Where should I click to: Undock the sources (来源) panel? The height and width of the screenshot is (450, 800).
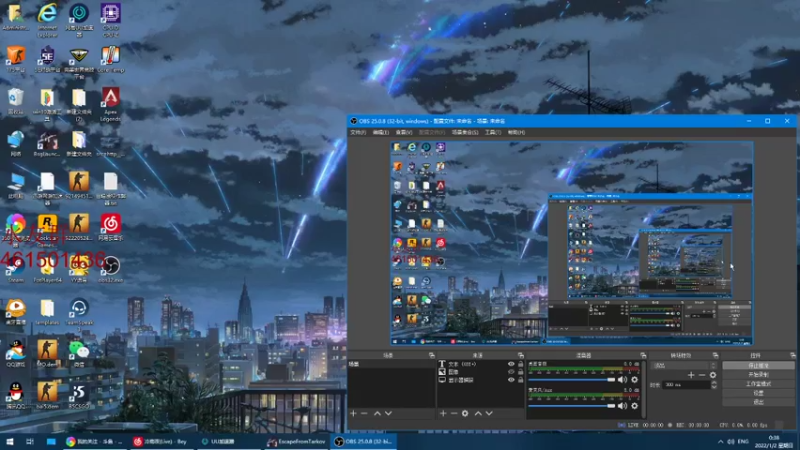tap(520, 355)
